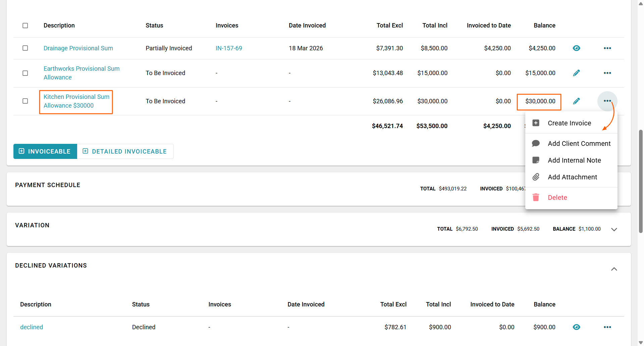
Task: Check the Kitchen Provisional Sum checkbox
Action: click(25, 101)
